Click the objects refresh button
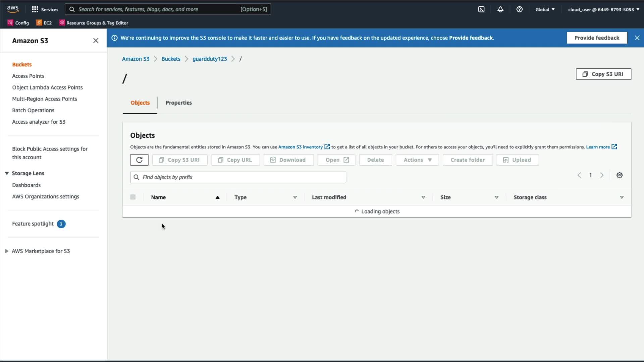The height and width of the screenshot is (362, 644). (x=139, y=160)
